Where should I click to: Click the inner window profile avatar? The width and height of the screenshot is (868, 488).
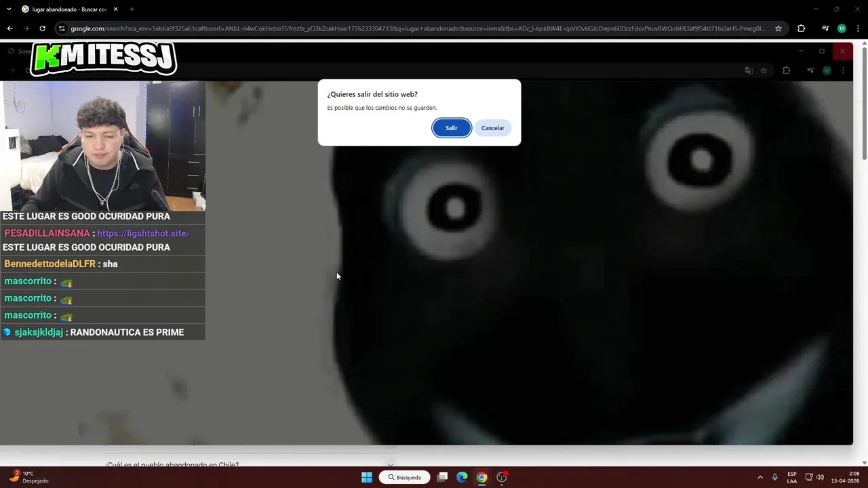click(x=827, y=70)
